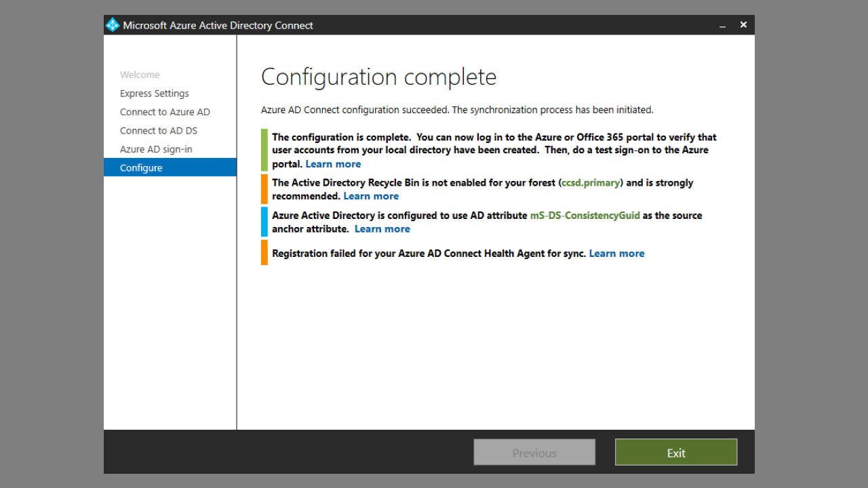Open the Azure AD sign-in step
868x488 pixels.
[x=156, y=149]
